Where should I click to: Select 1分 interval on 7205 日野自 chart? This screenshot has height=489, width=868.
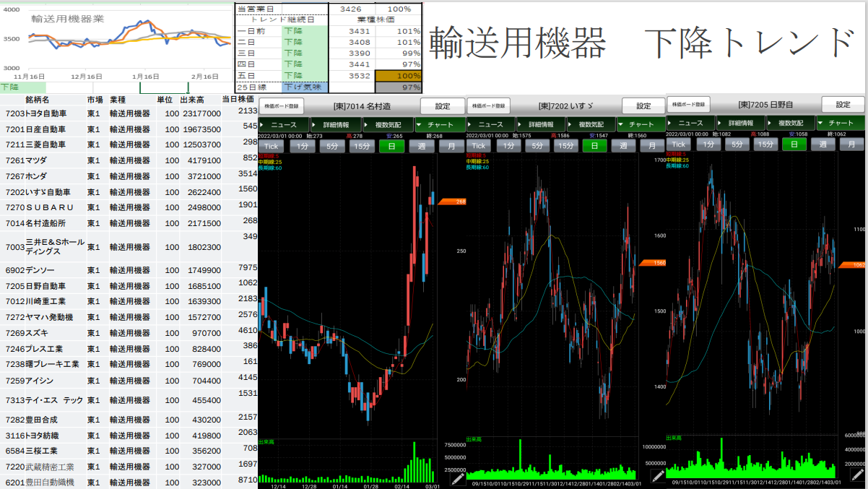708,144
